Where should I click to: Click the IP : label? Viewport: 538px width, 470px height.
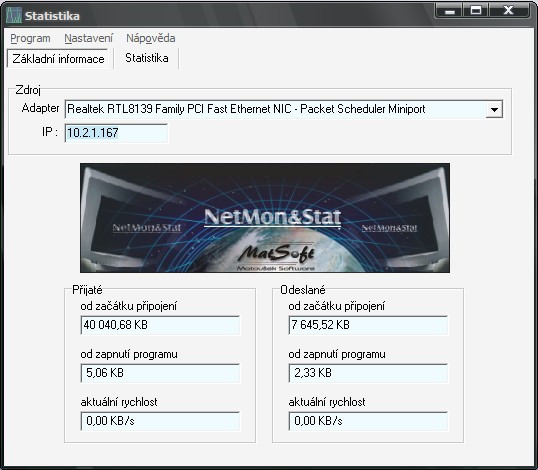[x=50, y=132]
